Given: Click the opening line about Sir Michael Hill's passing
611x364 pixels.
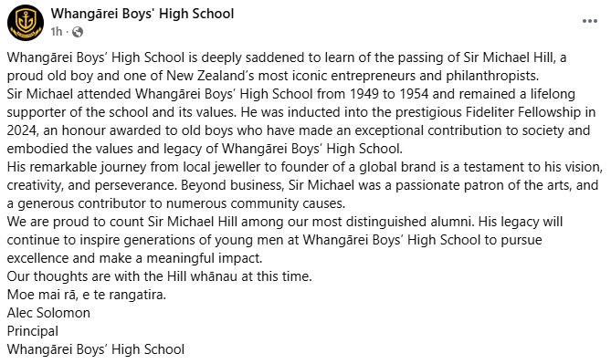Looking at the screenshot, I should [x=287, y=57].
